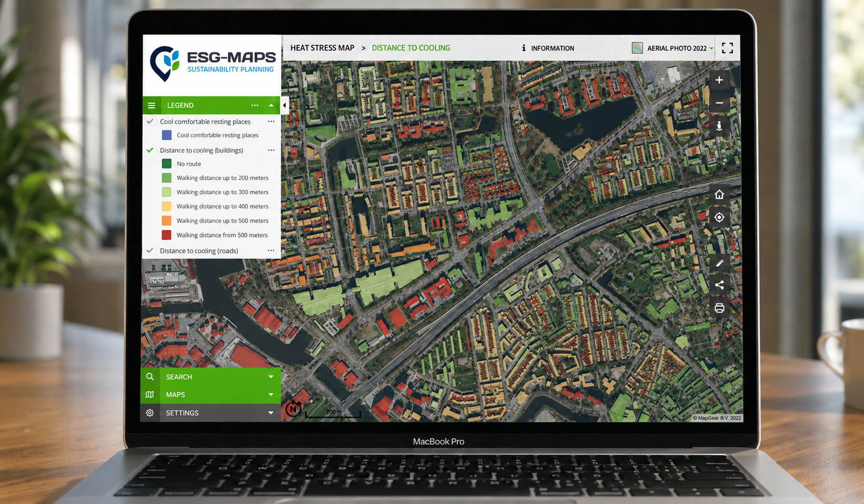Image resolution: width=864 pixels, height=504 pixels.
Task: Zoom in with the plus button
Action: tap(719, 80)
